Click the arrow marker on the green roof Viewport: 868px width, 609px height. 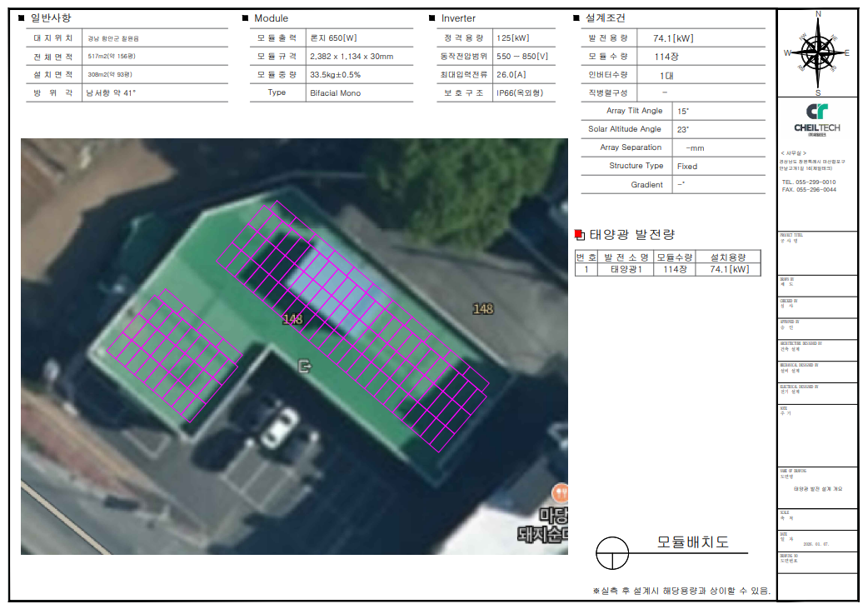pos(304,365)
